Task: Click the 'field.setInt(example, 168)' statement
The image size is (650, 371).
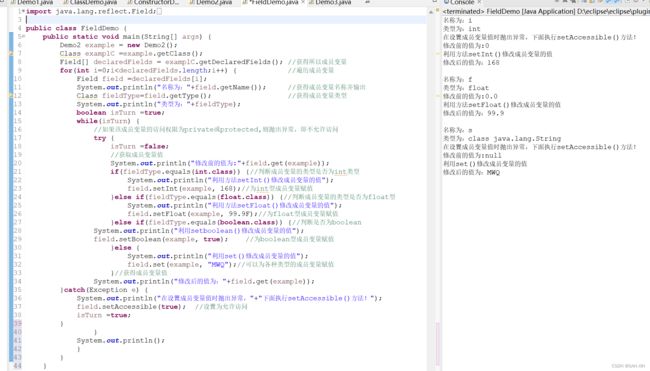Action: pyautogui.click(x=184, y=189)
